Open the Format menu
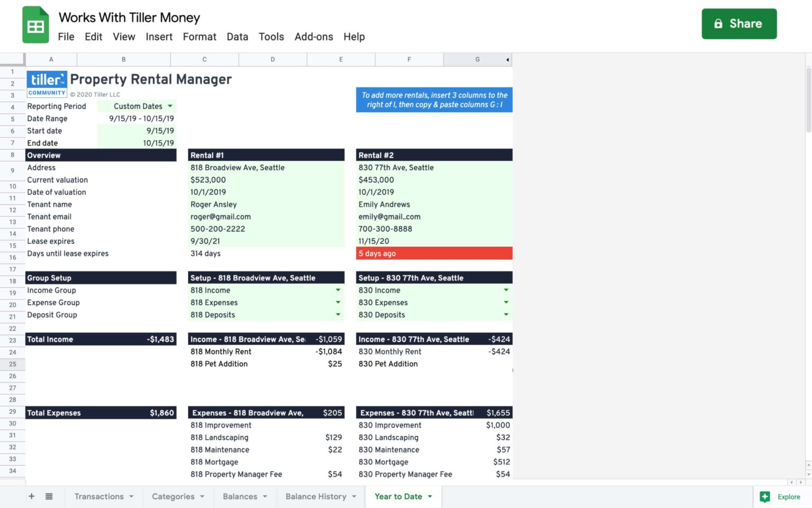The width and height of the screenshot is (812, 508). tap(199, 37)
